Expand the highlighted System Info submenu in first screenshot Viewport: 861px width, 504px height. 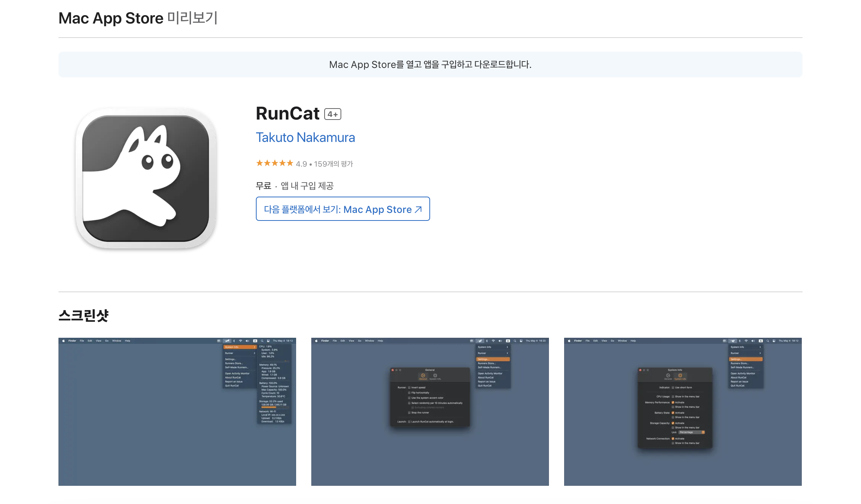pyautogui.click(x=240, y=347)
